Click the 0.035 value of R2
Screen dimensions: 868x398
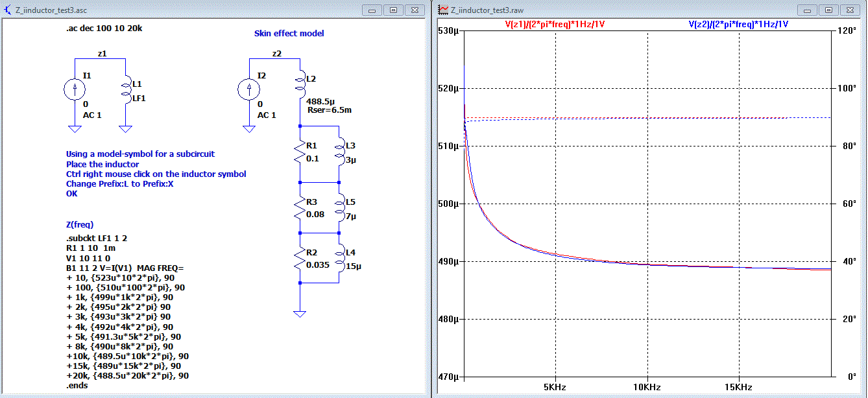317,264
